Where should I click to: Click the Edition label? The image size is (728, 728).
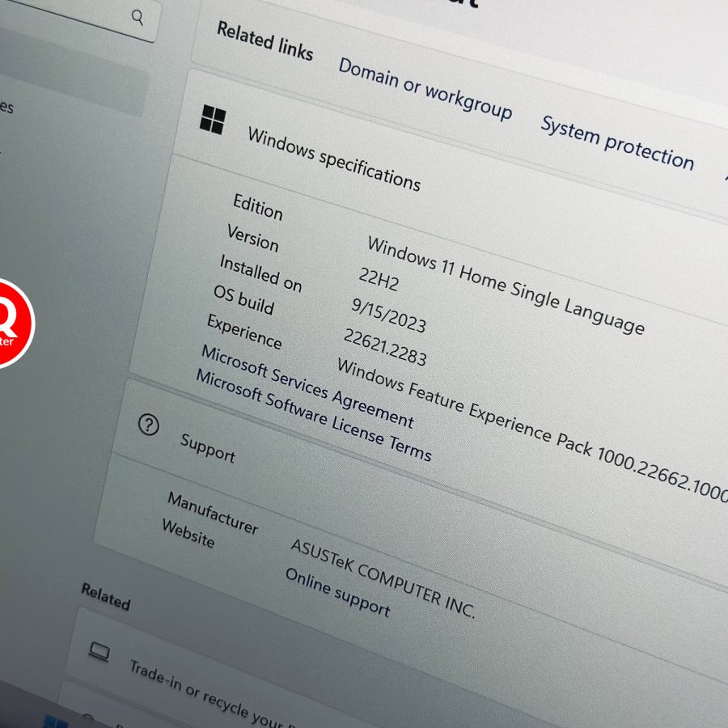(258, 207)
